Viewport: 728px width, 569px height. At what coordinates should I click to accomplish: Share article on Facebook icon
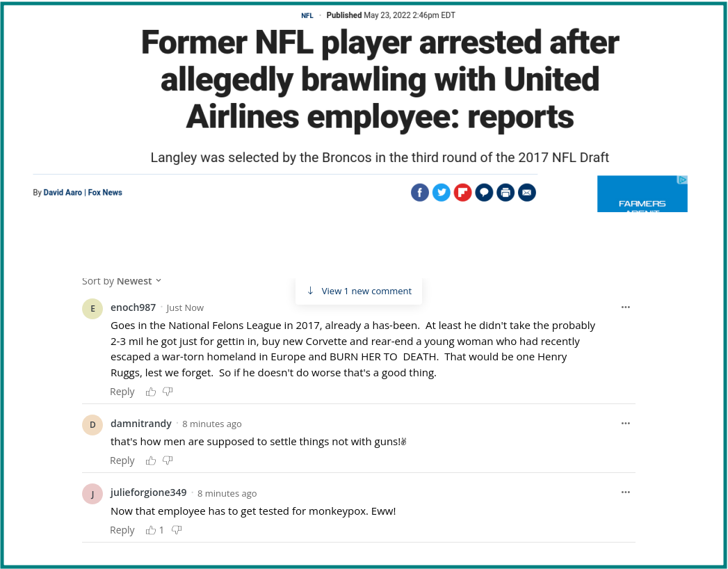pyautogui.click(x=420, y=192)
